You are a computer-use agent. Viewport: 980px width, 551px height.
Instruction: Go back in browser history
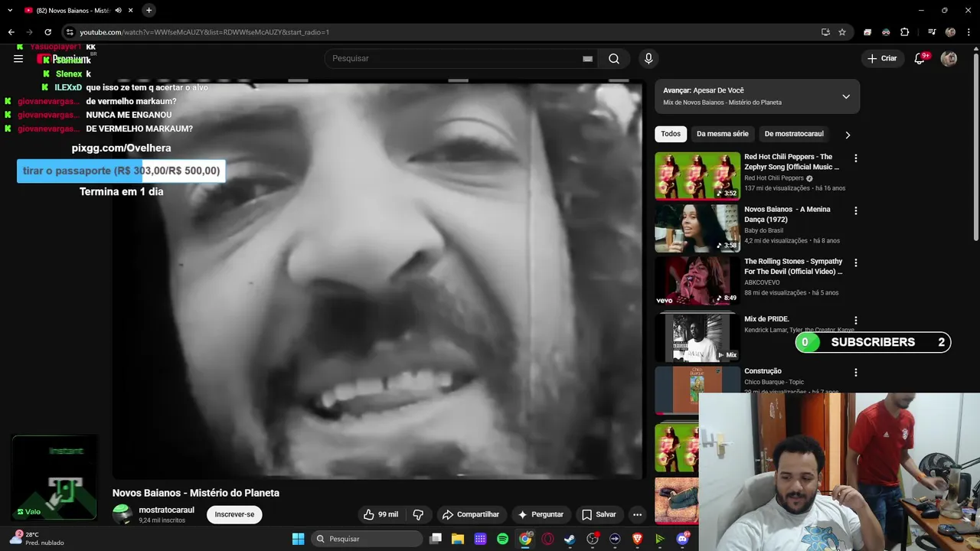pyautogui.click(x=11, y=32)
